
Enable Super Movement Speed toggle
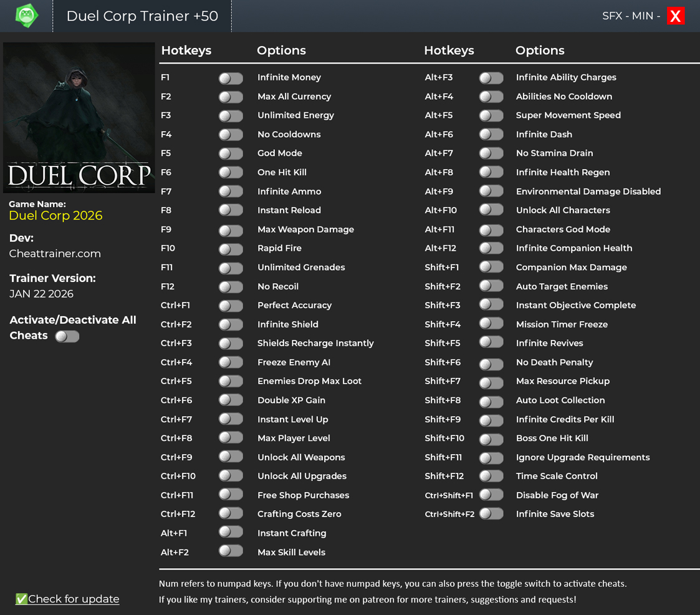pyautogui.click(x=491, y=115)
